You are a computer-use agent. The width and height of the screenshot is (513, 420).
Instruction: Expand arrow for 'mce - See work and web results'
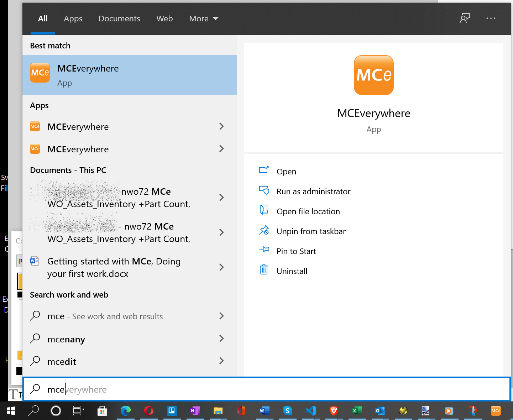click(221, 316)
